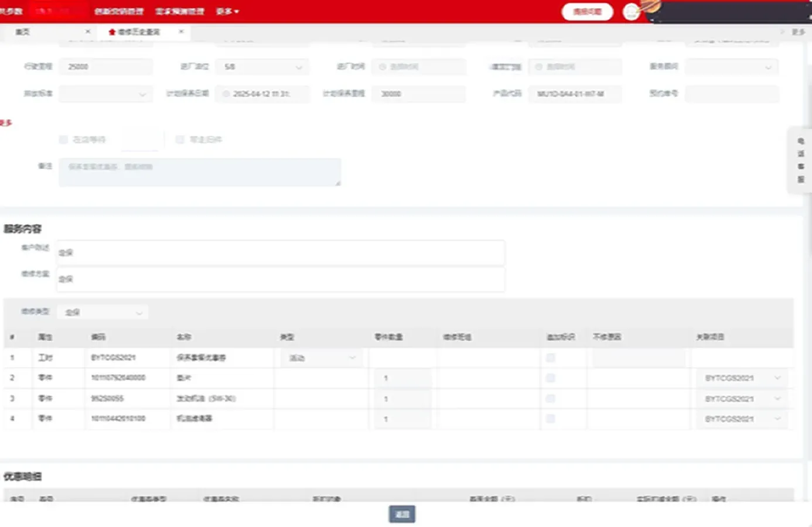Check the 带走旧件 checkbox
812x527 pixels.
pyautogui.click(x=180, y=139)
